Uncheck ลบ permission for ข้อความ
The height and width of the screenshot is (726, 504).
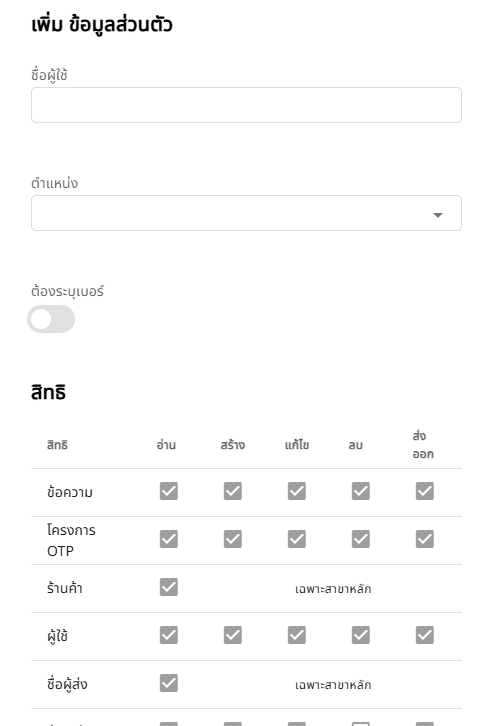tap(361, 491)
